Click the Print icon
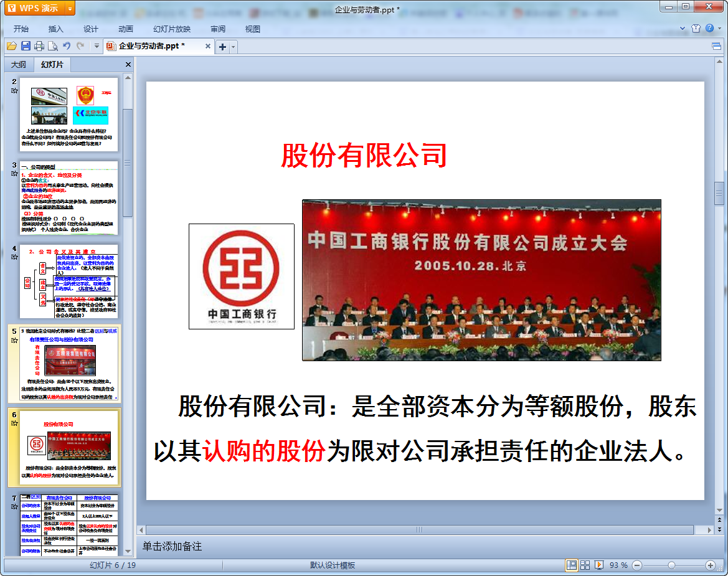Screen dimensions: 728x576 tap(39, 46)
